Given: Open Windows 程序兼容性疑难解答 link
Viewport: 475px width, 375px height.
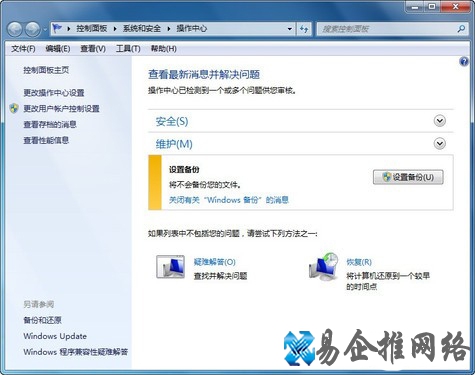Looking at the screenshot, I should coord(76,352).
